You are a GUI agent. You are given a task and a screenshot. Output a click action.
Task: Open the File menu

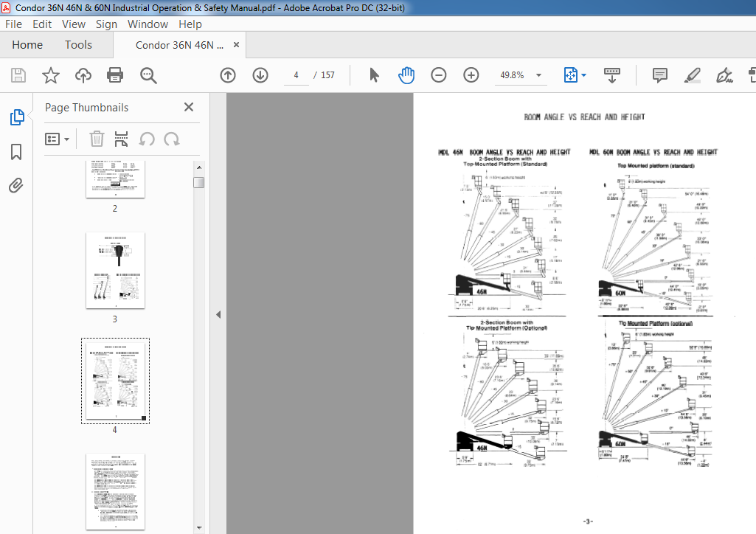click(x=13, y=24)
